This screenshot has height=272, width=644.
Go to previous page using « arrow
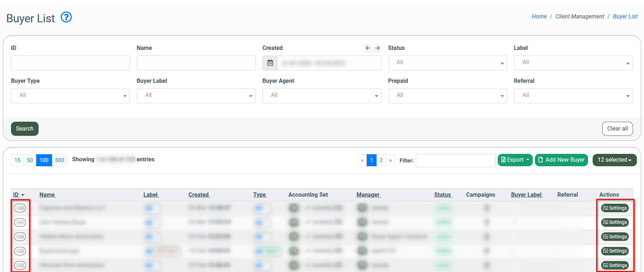pyautogui.click(x=362, y=160)
